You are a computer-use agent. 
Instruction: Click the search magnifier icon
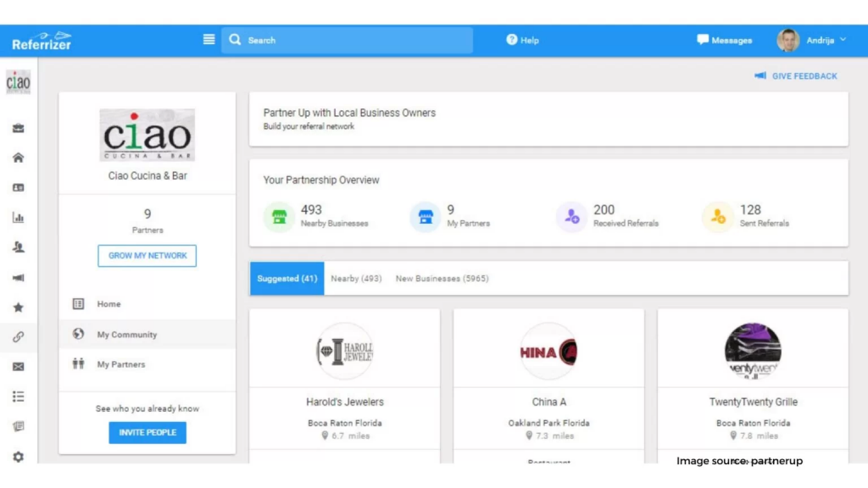[235, 40]
